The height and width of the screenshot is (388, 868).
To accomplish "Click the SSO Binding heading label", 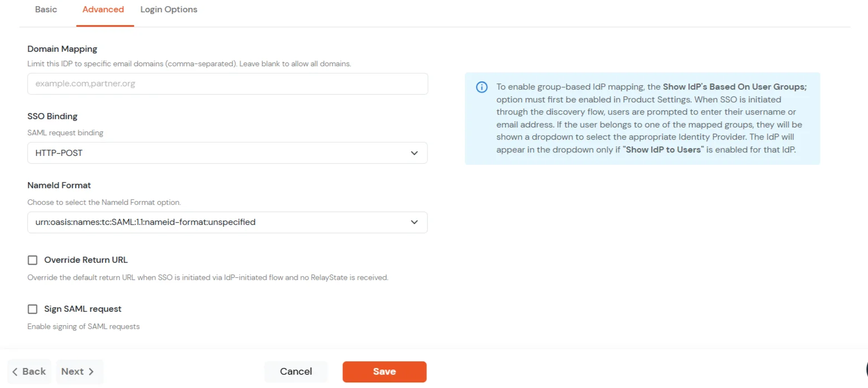I will 52,116.
